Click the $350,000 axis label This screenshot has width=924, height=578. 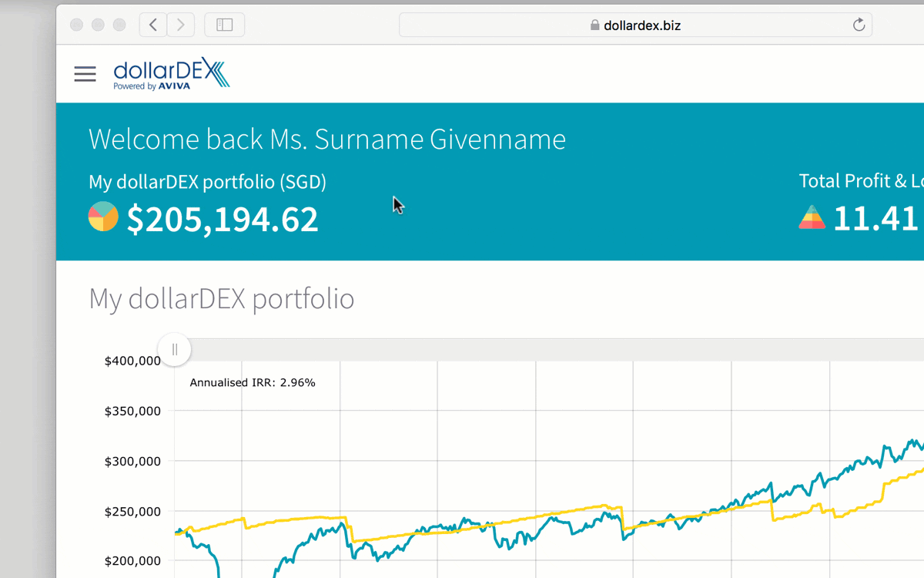point(132,411)
